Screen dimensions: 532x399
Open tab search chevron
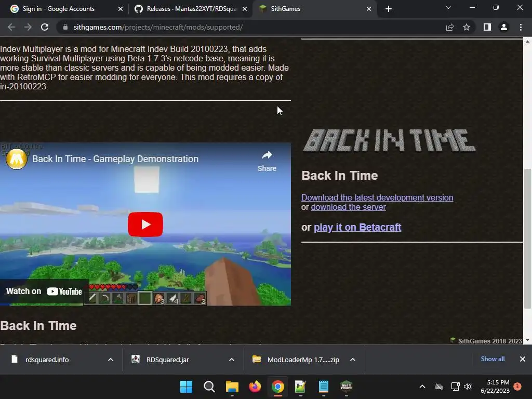click(x=448, y=7)
